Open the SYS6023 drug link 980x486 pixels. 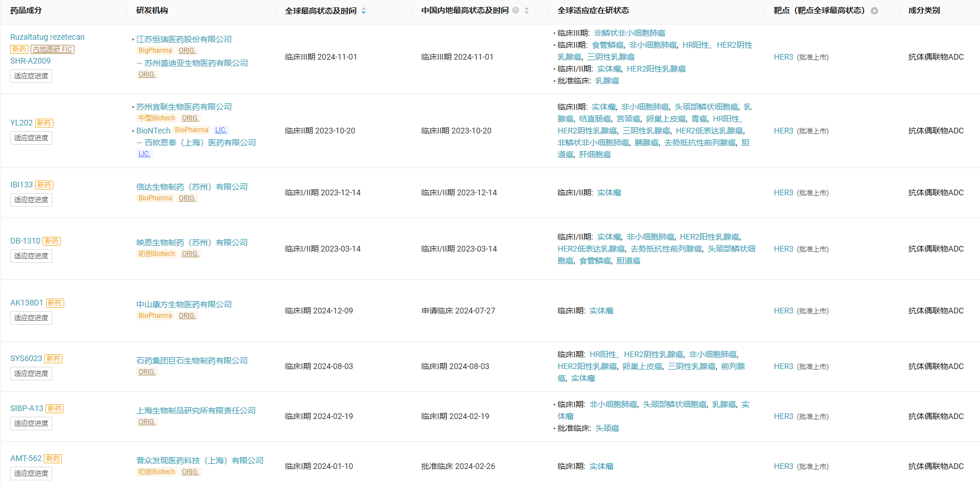click(26, 358)
